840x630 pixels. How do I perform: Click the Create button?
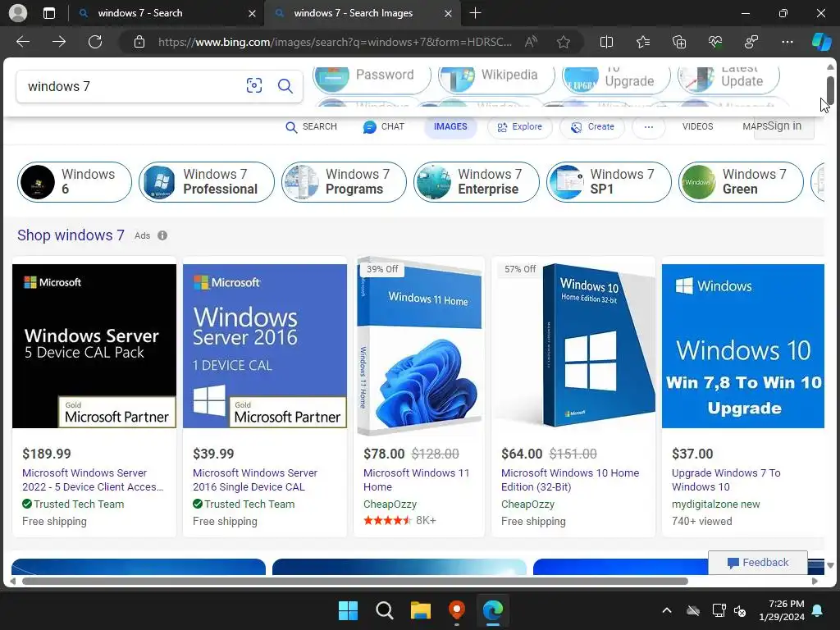[x=592, y=127]
